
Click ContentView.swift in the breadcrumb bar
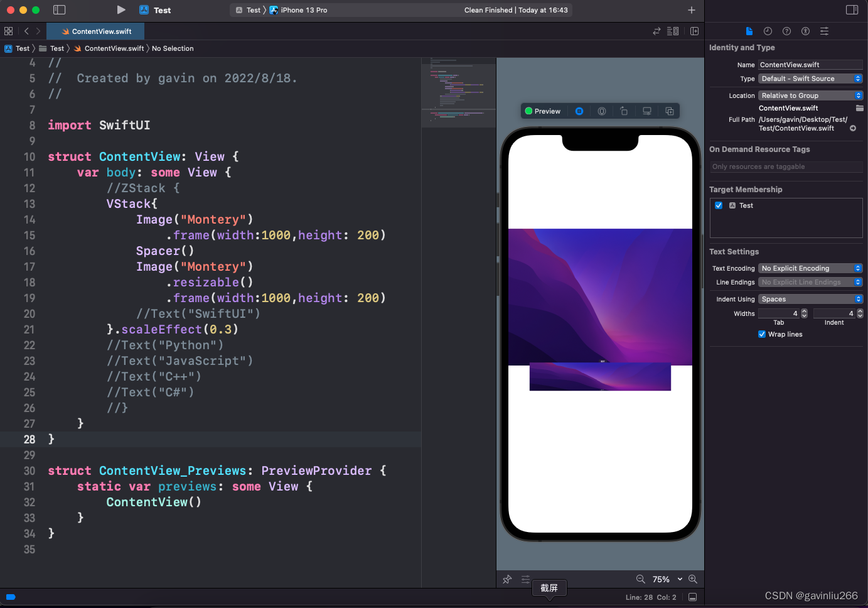pyautogui.click(x=109, y=48)
